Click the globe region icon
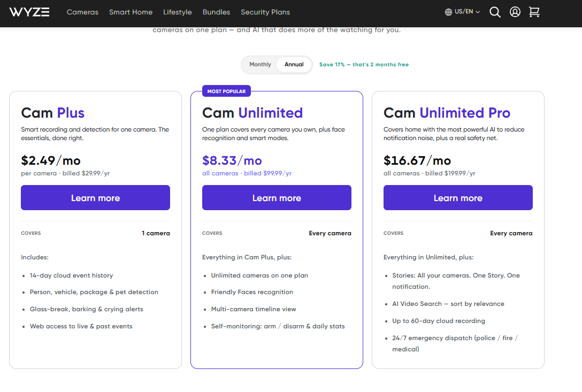 point(448,12)
